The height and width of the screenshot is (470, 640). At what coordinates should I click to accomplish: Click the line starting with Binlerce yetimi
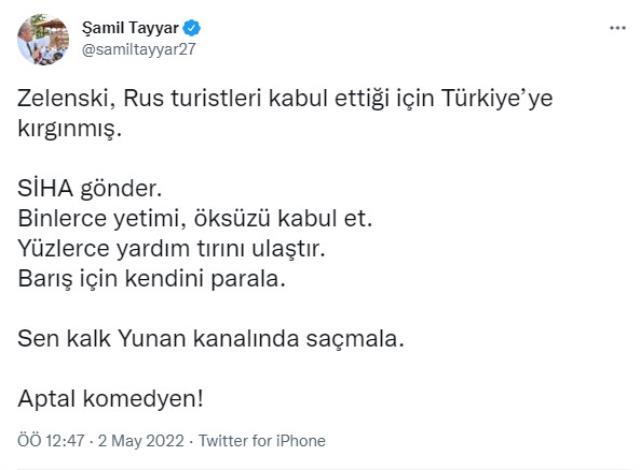188,215
